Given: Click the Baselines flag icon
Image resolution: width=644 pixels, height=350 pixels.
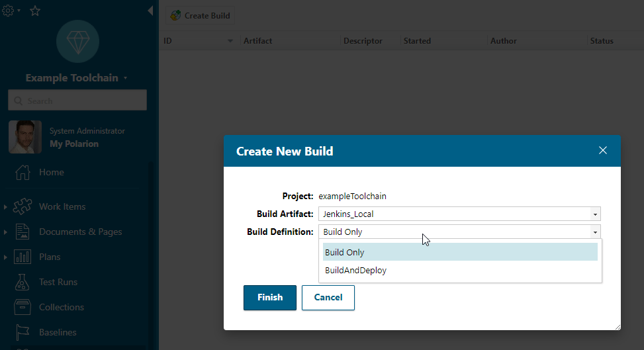Looking at the screenshot, I should [x=23, y=332].
